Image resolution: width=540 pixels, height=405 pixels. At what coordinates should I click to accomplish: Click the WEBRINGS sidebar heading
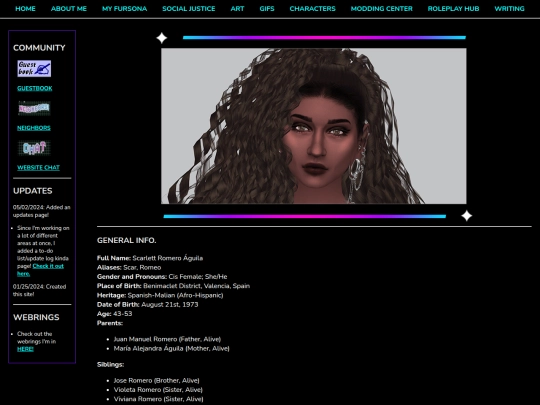click(x=36, y=317)
